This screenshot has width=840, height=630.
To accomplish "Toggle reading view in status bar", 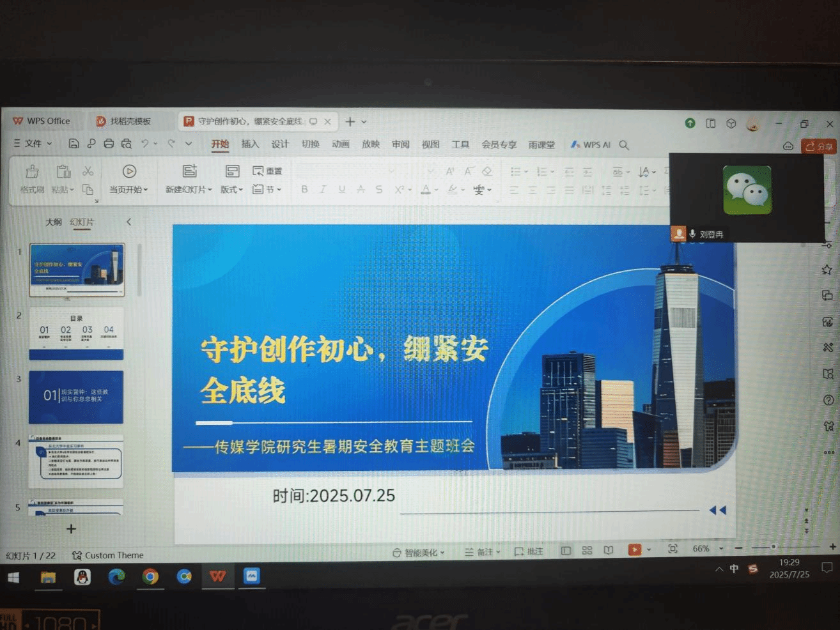I will pos(608,550).
